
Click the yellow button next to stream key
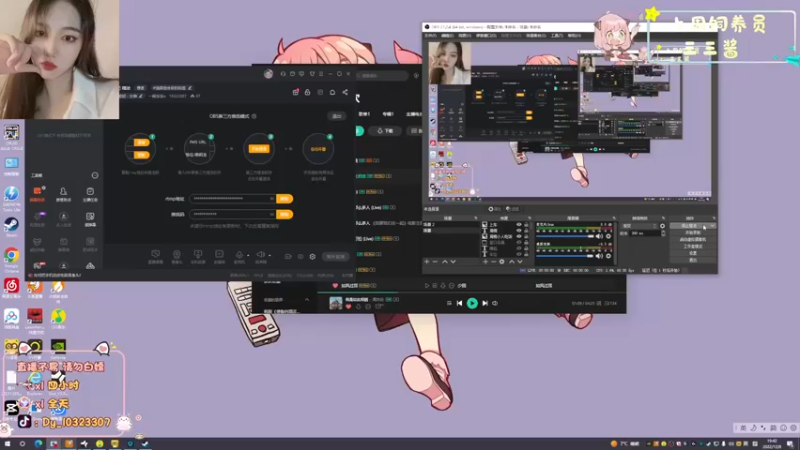[x=284, y=214]
